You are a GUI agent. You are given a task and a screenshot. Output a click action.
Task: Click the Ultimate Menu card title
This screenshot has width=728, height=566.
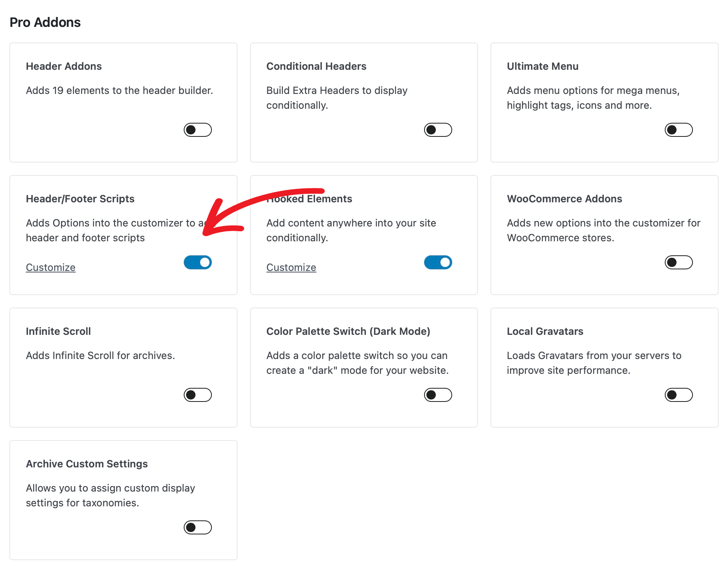[542, 66]
